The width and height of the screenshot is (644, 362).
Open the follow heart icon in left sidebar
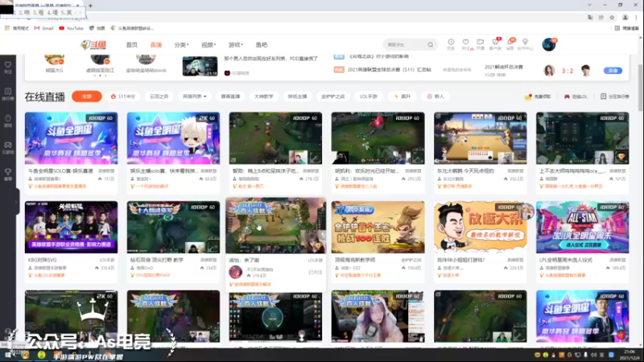[x=8, y=68]
